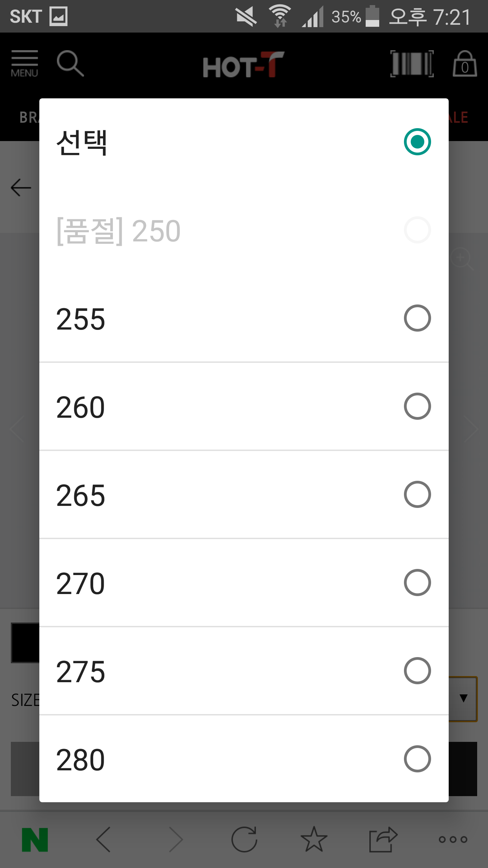Tap the share icon in bottom bar
This screenshot has height=868, width=488.
pyautogui.click(x=383, y=840)
